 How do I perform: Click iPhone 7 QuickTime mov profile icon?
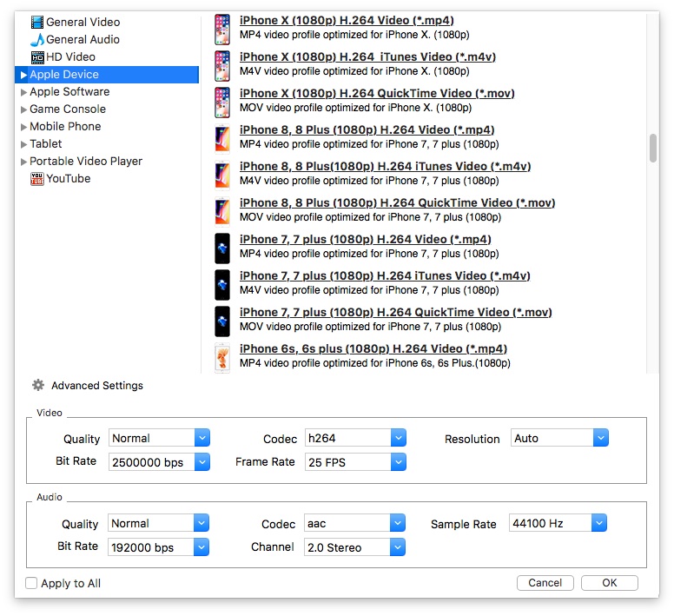[x=222, y=321]
